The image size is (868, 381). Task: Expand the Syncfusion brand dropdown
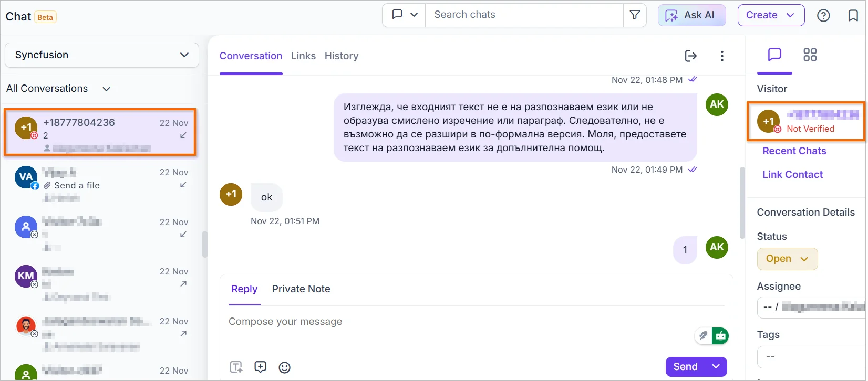[102, 55]
